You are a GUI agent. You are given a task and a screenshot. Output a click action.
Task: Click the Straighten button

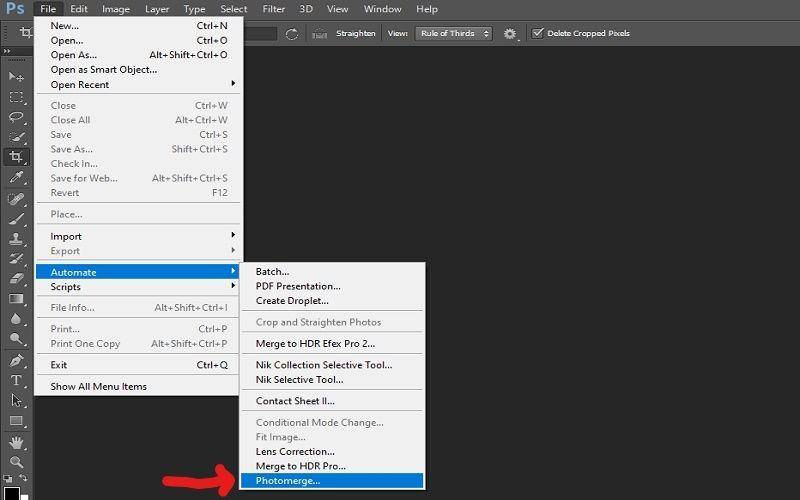pos(356,34)
